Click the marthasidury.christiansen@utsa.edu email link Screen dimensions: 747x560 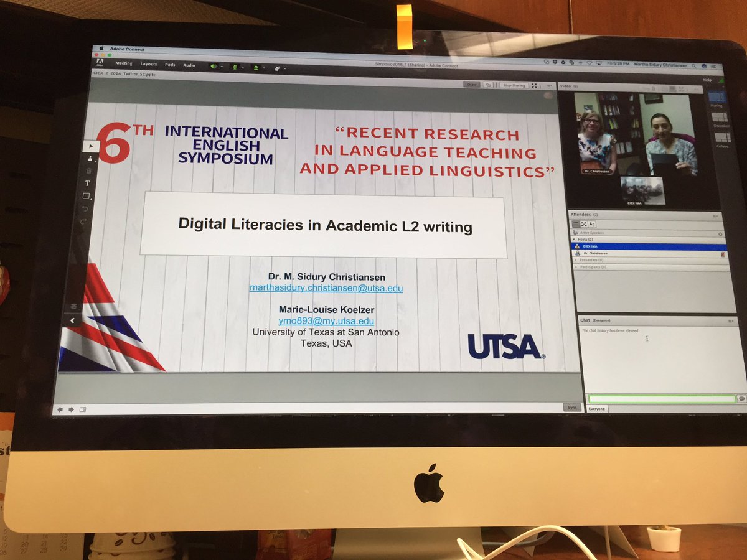[326, 288]
